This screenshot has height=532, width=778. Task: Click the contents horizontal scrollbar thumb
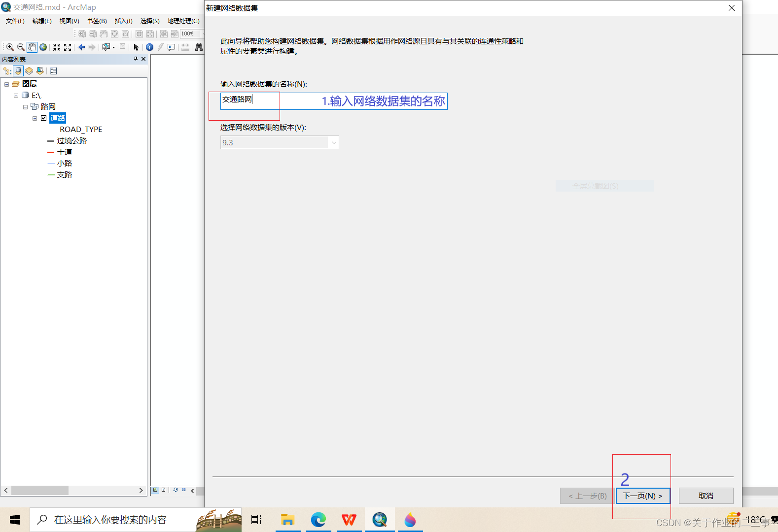pyautogui.click(x=40, y=490)
